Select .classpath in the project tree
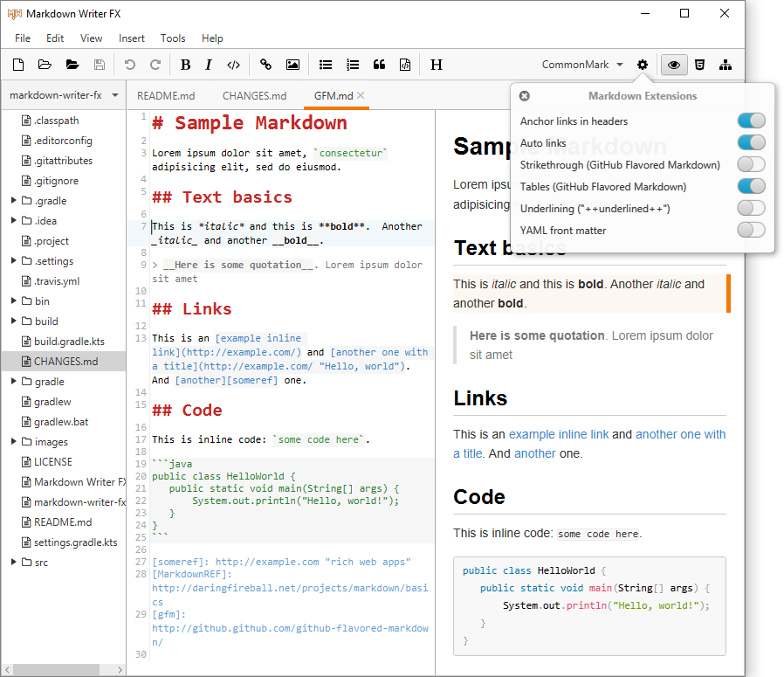This screenshot has height=677, width=784. click(57, 120)
